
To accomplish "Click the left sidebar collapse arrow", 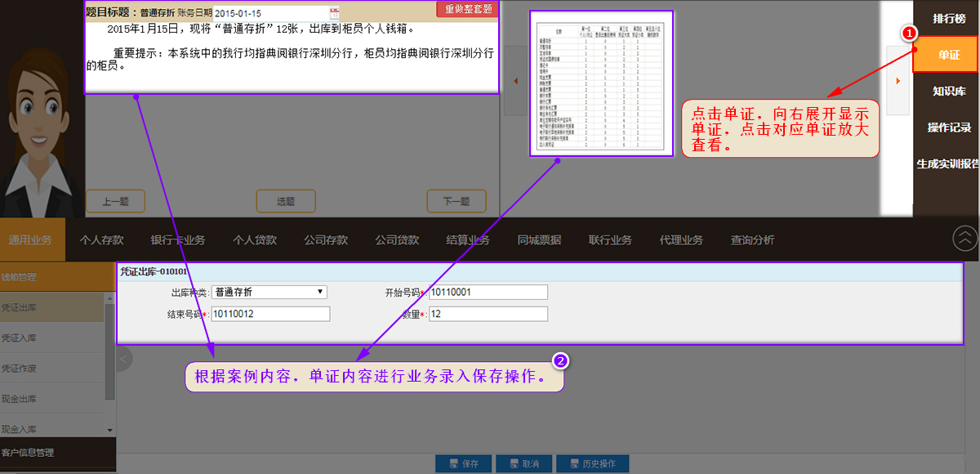I will click(x=124, y=358).
